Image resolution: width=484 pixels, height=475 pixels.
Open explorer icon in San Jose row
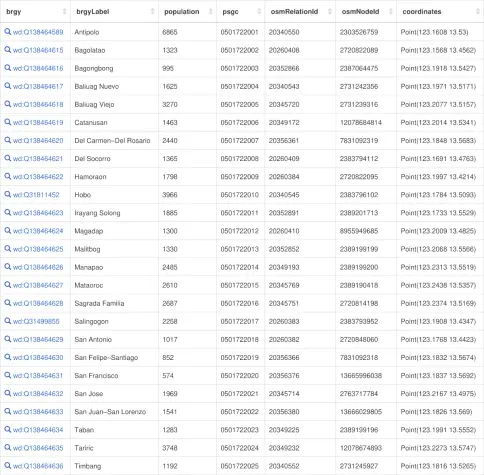tap(7, 393)
